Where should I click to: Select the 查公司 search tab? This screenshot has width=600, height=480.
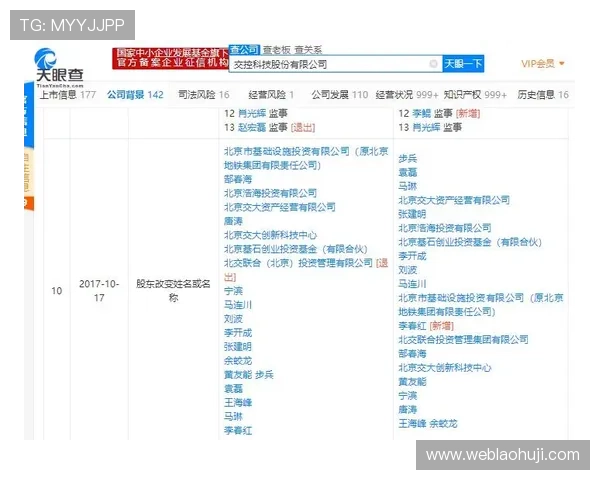245,50
